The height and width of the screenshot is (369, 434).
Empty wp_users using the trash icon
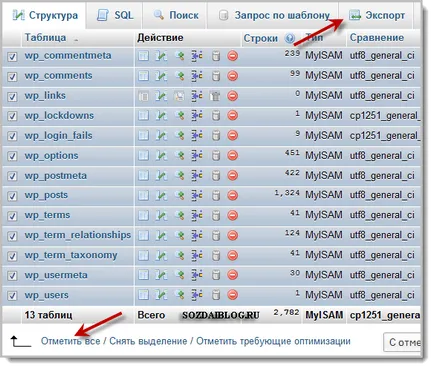[x=216, y=295]
